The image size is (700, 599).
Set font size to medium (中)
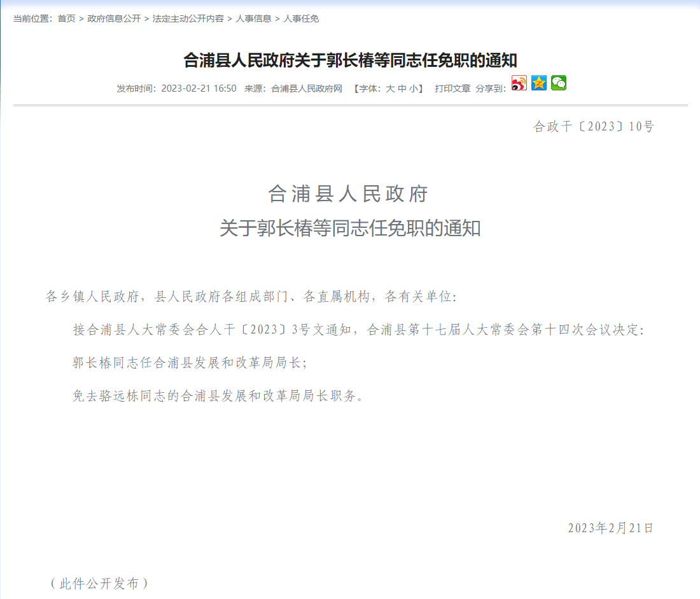tap(402, 89)
